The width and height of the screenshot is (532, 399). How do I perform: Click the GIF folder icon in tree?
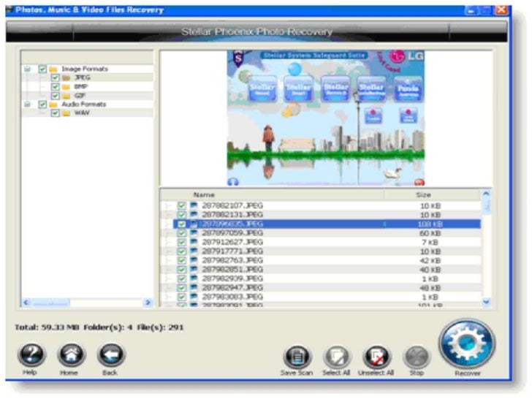[x=66, y=96]
